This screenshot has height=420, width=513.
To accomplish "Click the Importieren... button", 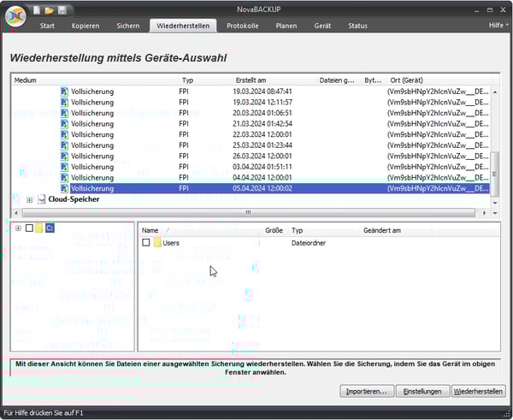I will click(367, 392).
